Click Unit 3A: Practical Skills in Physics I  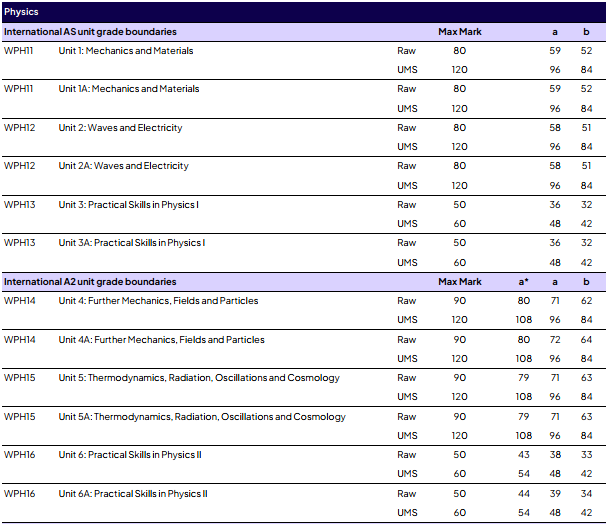click(x=131, y=243)
